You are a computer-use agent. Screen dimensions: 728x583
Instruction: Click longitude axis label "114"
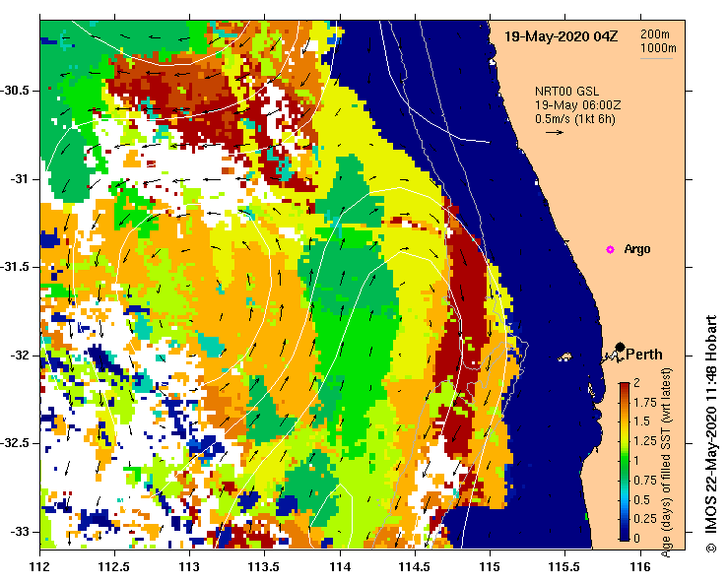tap(340, 567)
